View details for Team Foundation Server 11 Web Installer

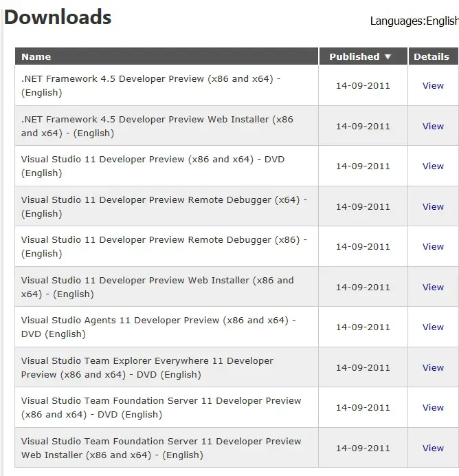coord(433,448)
